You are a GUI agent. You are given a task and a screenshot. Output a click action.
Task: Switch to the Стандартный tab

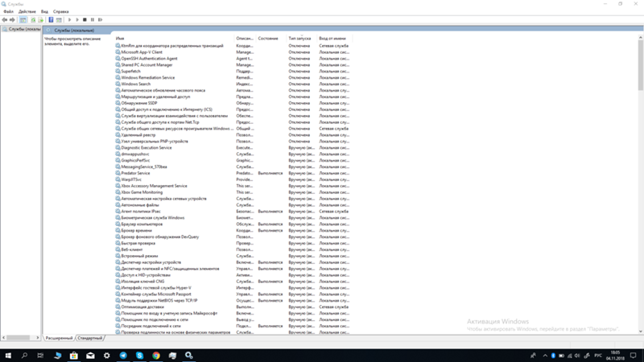(89, 338)
